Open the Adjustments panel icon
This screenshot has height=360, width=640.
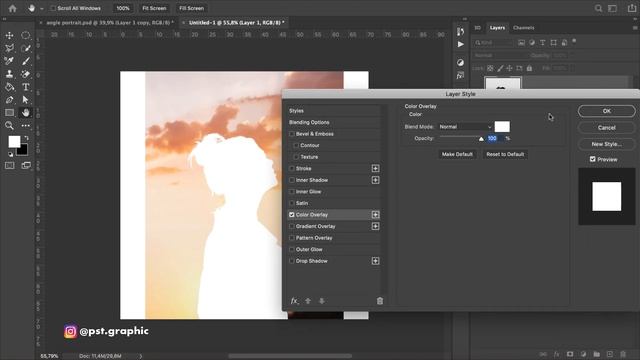[x=460, y=62]
